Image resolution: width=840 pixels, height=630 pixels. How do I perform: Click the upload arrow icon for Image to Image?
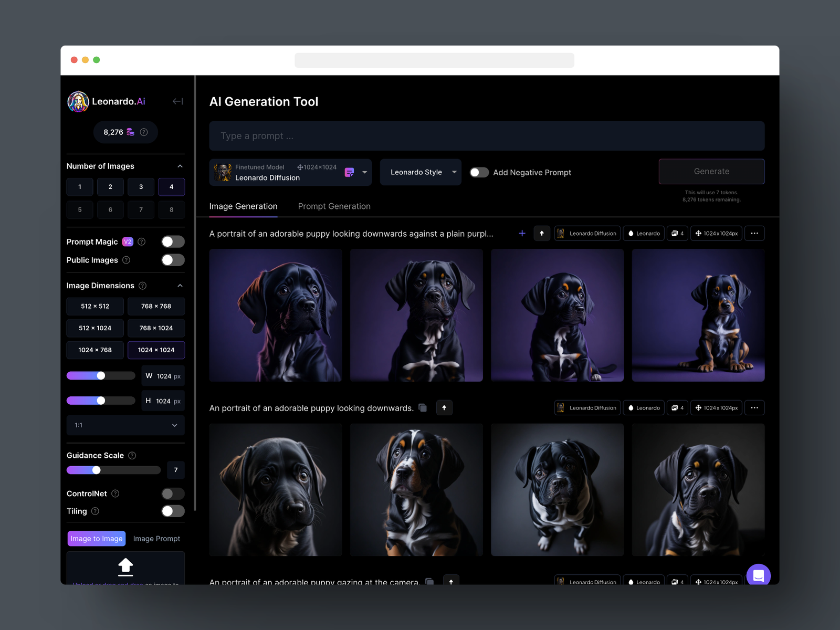(125, 566)
